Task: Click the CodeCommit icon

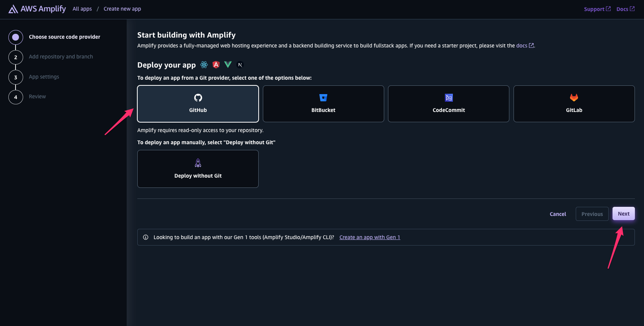Action: pyautogui.click(x=449, y=98)
